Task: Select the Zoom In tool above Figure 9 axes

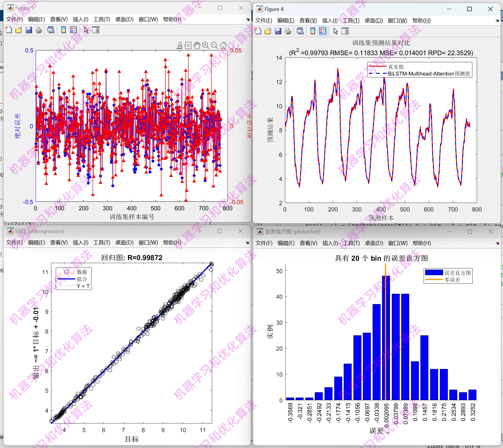Action: click(206, 45)
